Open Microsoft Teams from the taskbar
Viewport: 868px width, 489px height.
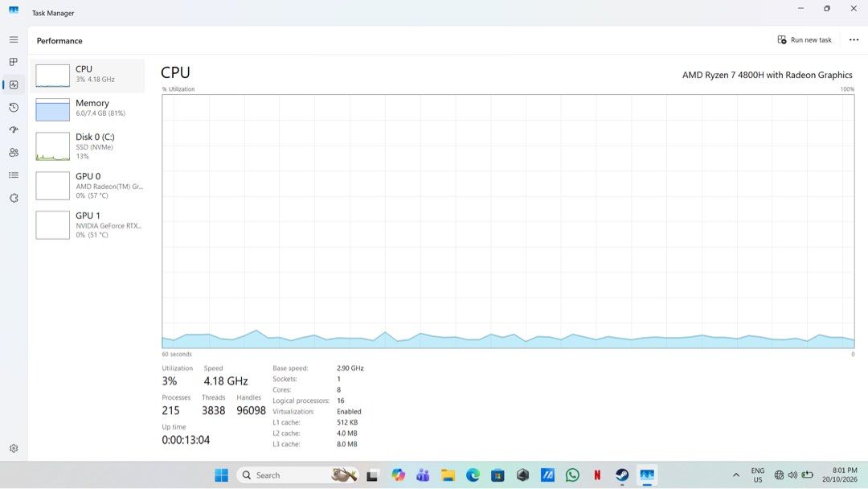tap(423, 475)
